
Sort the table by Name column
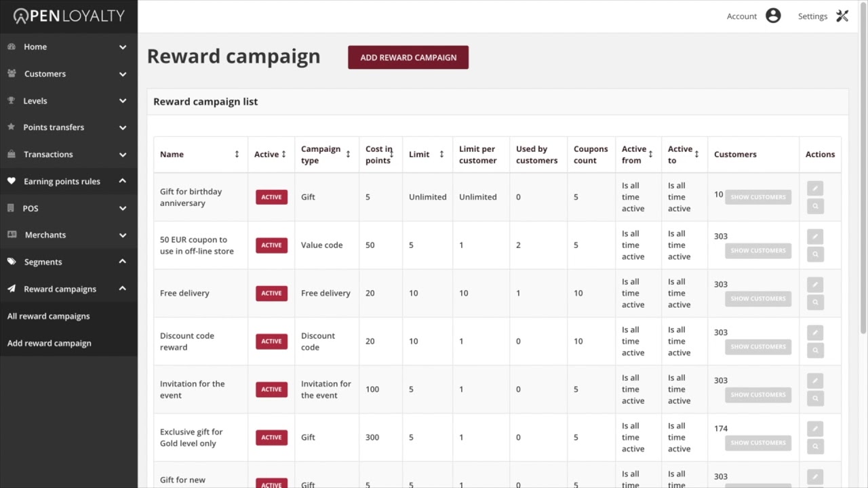[x=237, y=155]
